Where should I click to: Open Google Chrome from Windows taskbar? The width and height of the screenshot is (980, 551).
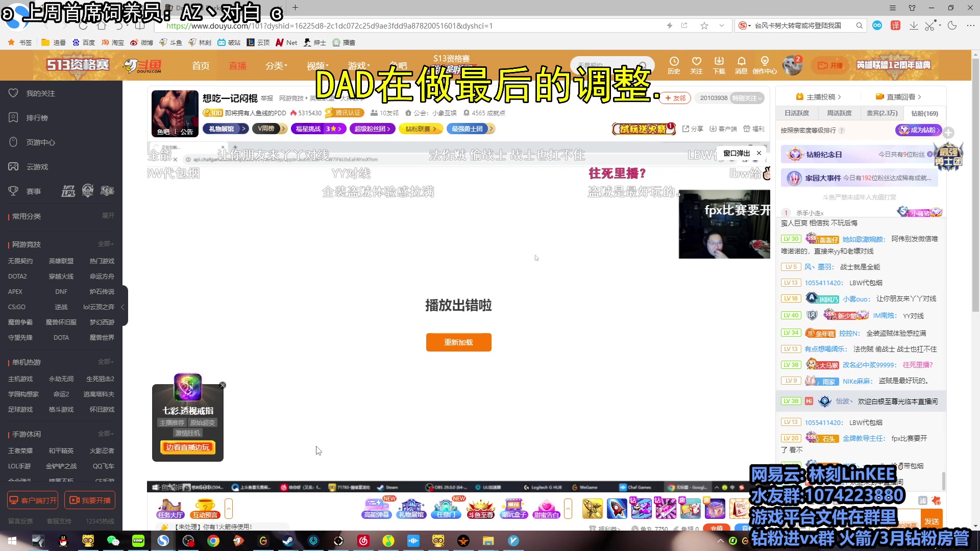[x=213, y=541]
